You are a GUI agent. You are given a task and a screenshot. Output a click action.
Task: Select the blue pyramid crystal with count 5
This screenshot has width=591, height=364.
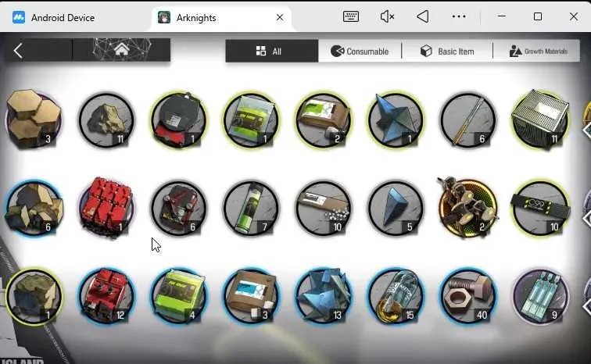[396, 208]
